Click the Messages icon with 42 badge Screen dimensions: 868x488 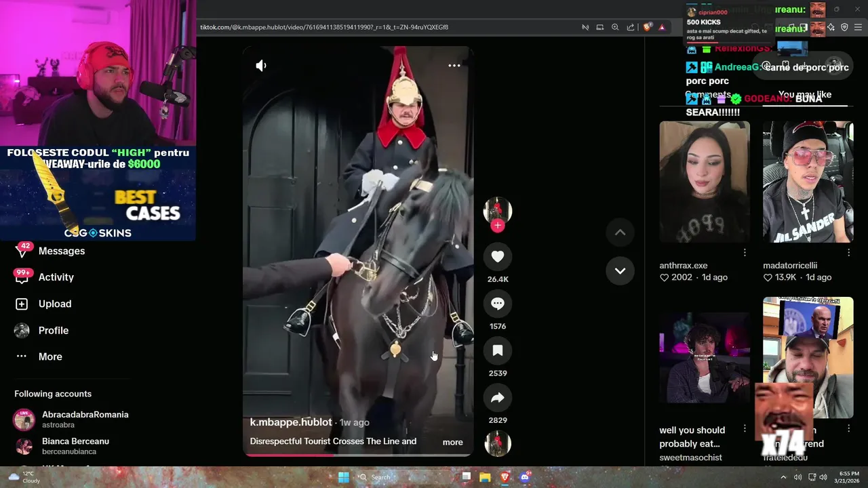click(22, 251)
